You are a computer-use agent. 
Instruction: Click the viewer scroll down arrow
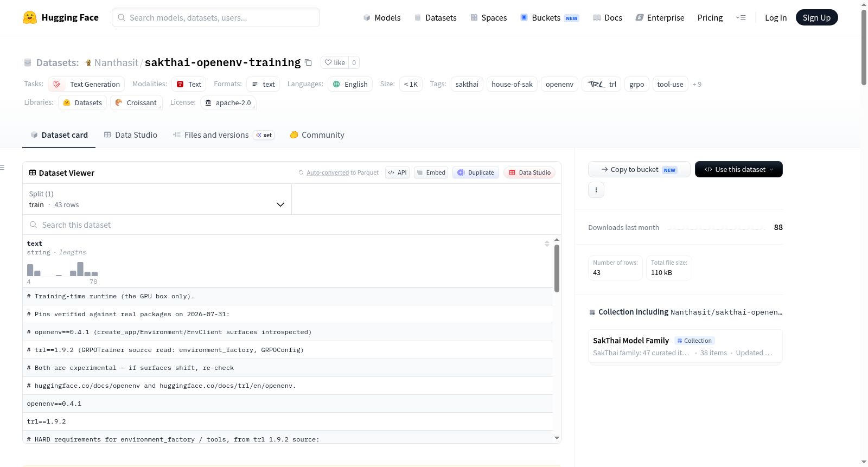[x=557, y=438]
